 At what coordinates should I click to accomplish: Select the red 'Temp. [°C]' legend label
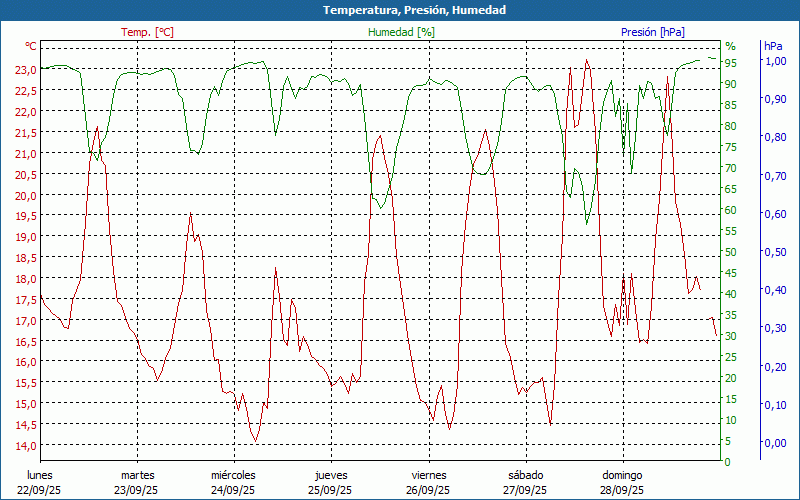click(x=147, y=32)
